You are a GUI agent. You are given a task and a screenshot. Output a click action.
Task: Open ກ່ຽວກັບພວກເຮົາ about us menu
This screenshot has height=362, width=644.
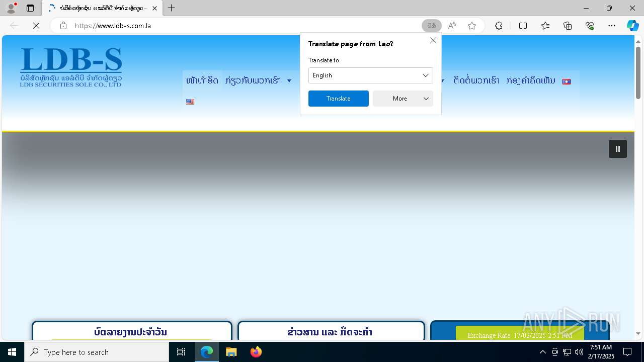(x=253, y=80)
